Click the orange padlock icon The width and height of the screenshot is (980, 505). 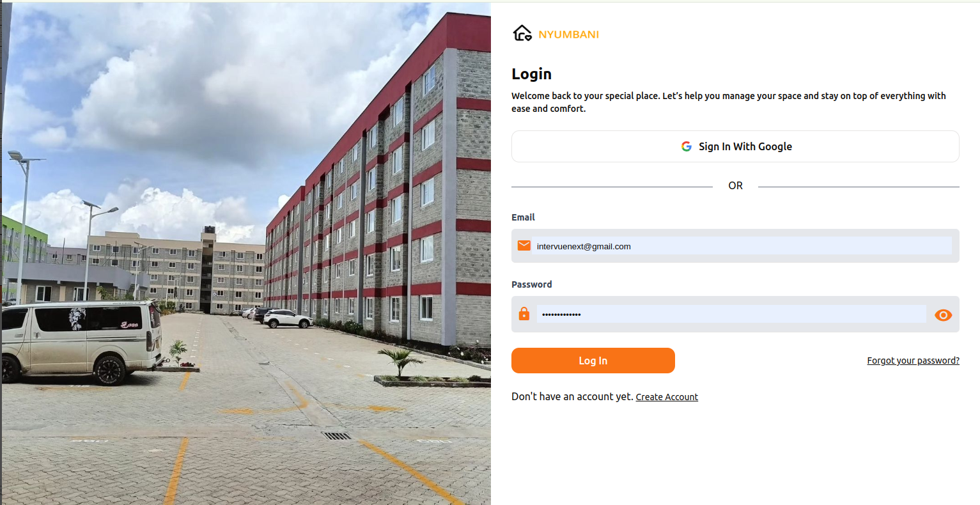524,314
